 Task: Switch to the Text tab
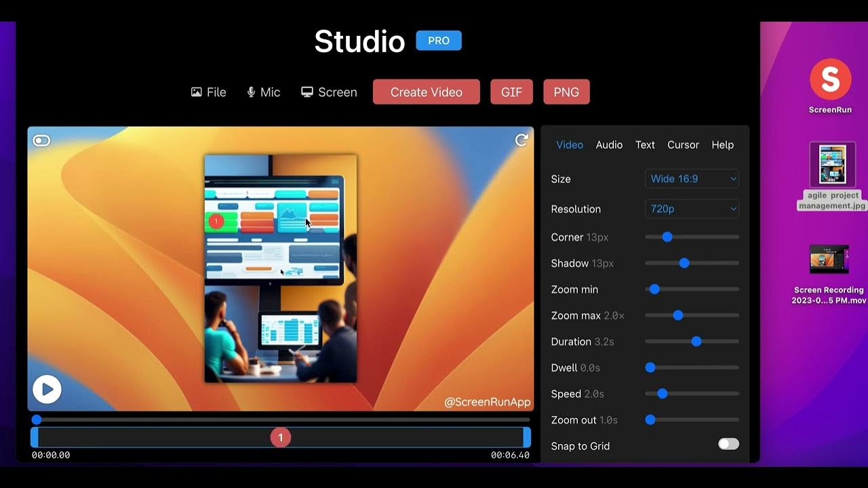click(x=645, y=145)
